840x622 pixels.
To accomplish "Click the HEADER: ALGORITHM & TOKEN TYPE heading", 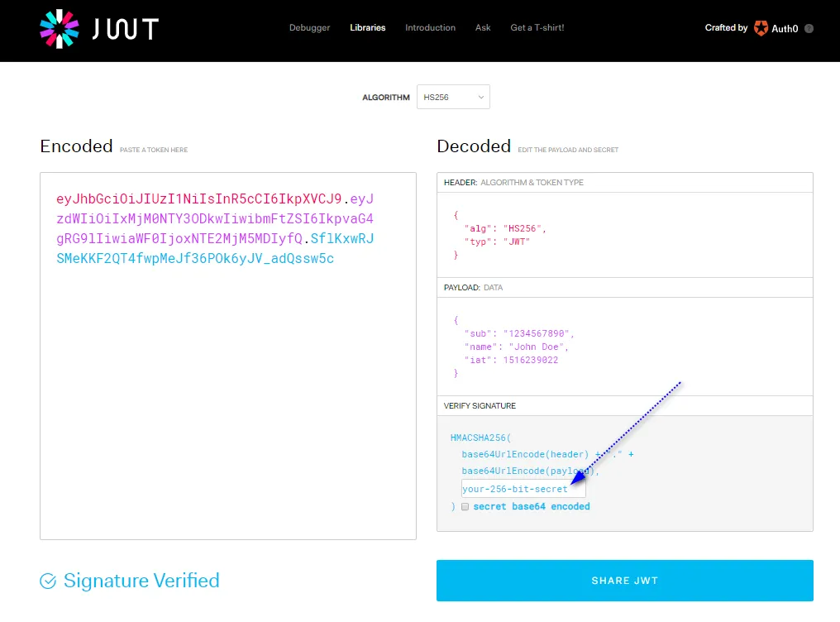I will (513, 183).
